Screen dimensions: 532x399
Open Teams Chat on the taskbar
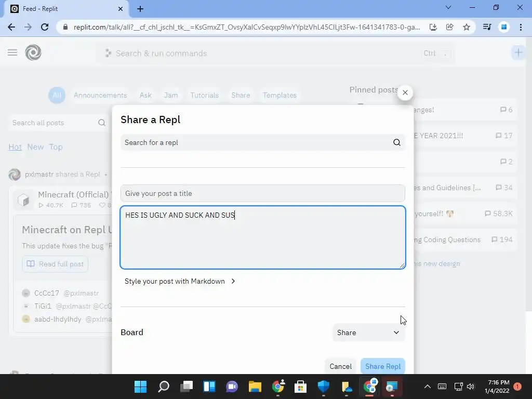coord(232,387)
